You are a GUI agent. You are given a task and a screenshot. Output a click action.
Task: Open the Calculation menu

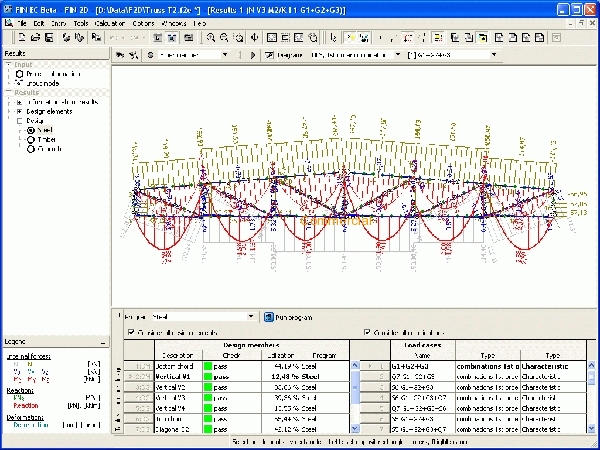pyautogui.click(x=110, y=22)
